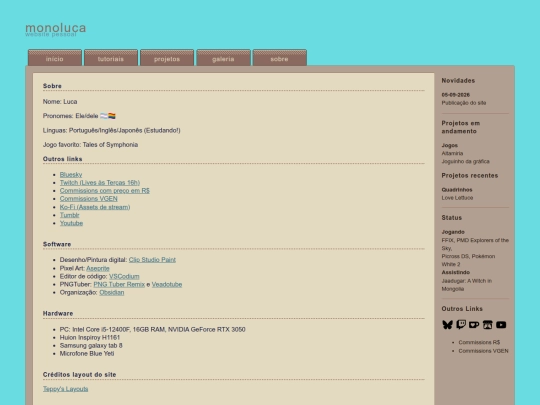Open the VSCodium link
Screen dimensions: 540x405
[x=124, y=276]
